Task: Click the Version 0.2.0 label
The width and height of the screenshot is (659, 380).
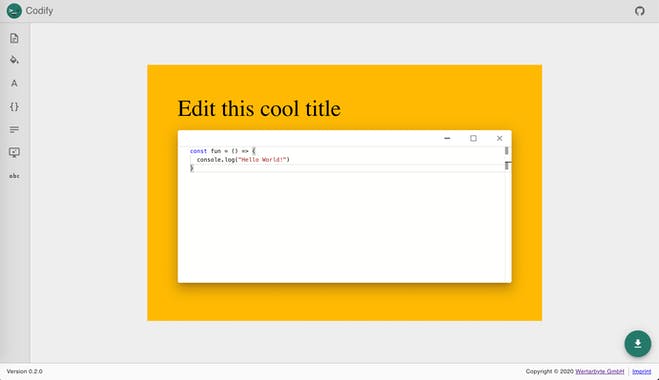Action: (24, 372)
